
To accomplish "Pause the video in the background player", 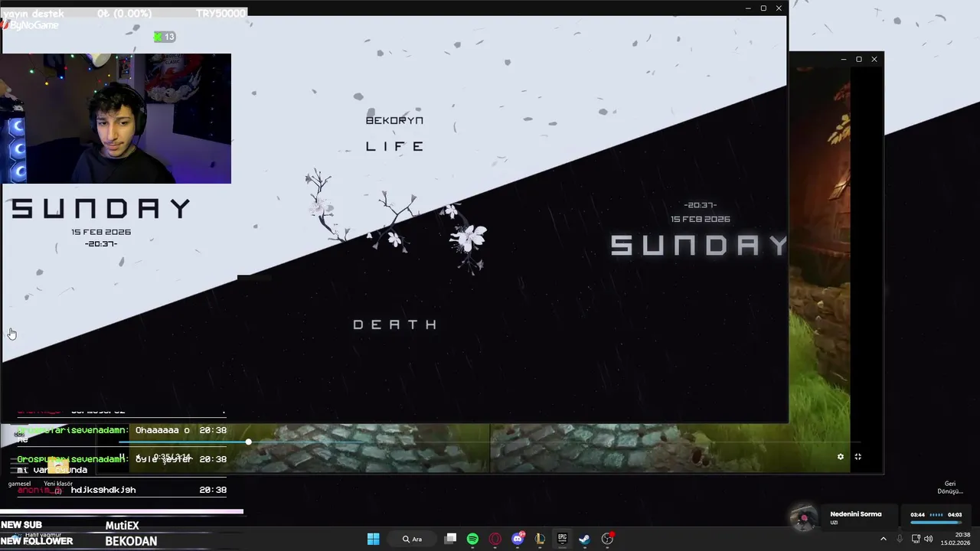I will tap(121, 457).
